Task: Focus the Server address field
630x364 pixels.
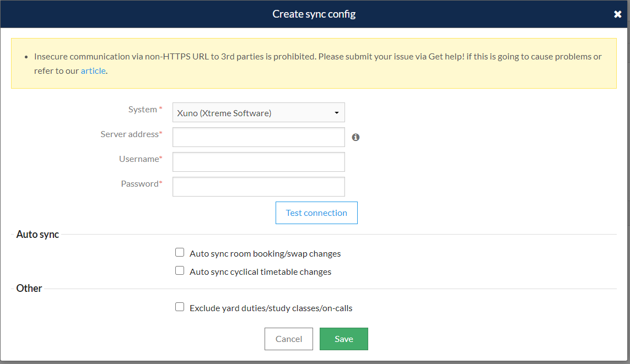Action: coord(259,137)
